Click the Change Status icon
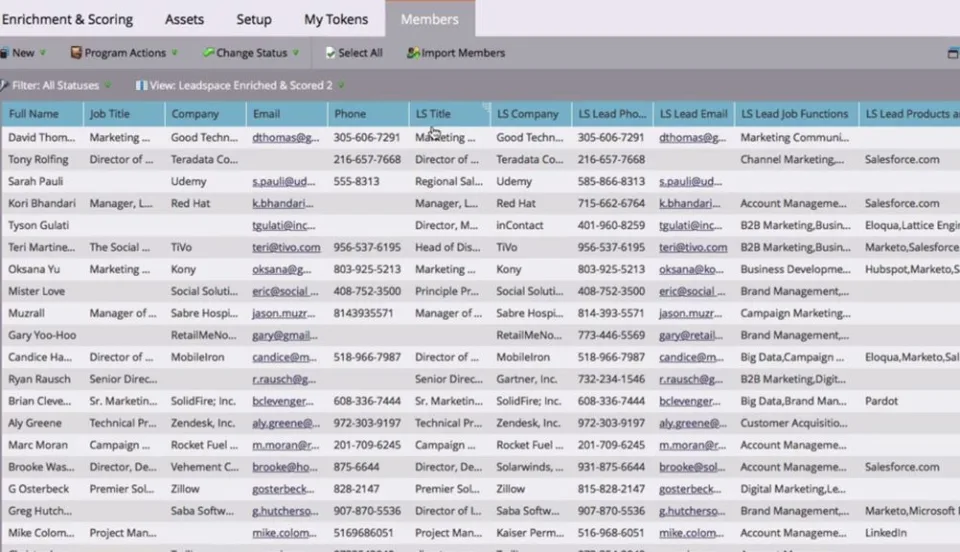The image size is (960, 552). point(208,53)
